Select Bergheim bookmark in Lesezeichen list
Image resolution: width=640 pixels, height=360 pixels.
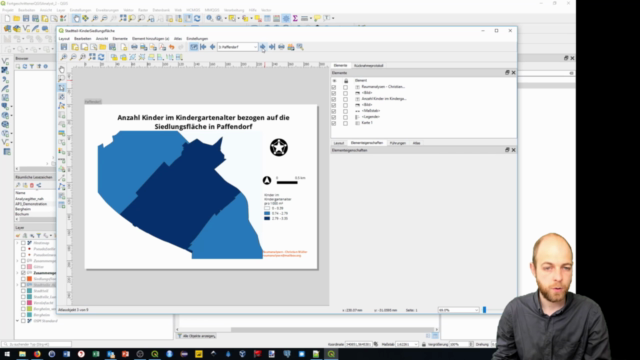23,209
